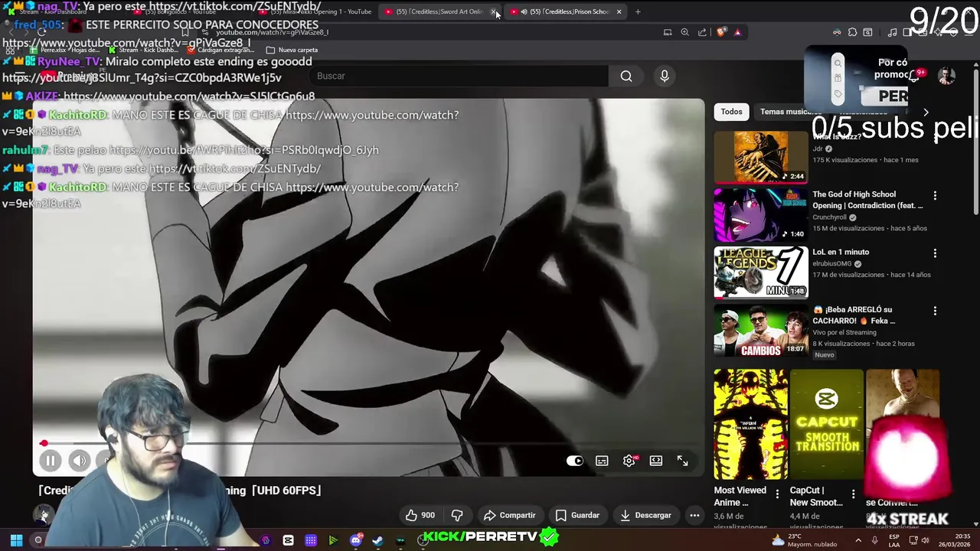
Task: Pause the YouTube video
Action: click(x=50, y=461)
